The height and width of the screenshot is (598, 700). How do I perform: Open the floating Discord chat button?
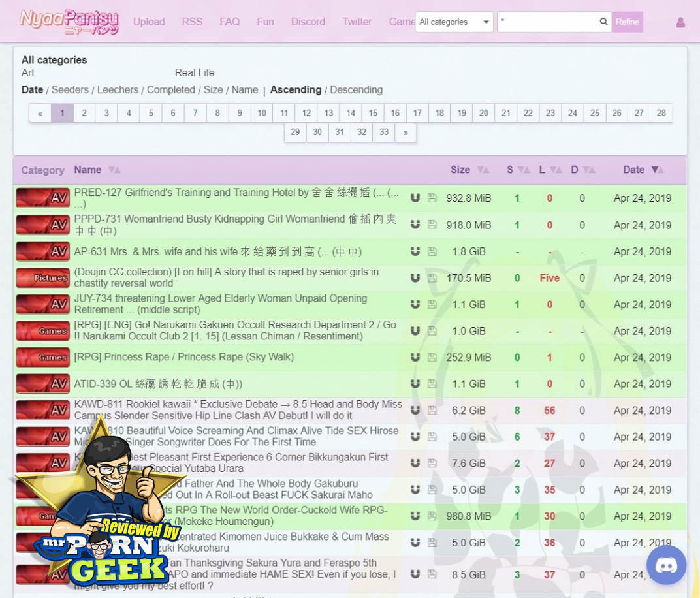(x=666, y=565)
